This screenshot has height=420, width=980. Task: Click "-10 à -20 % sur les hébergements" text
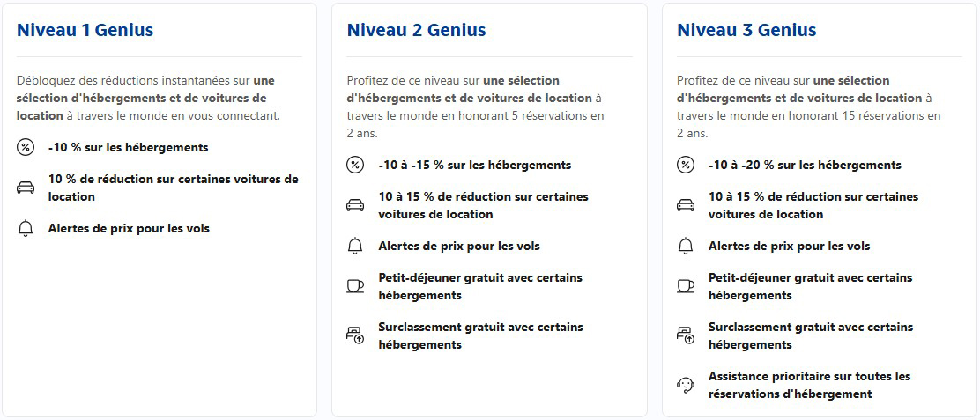click(x=805, y=166)
